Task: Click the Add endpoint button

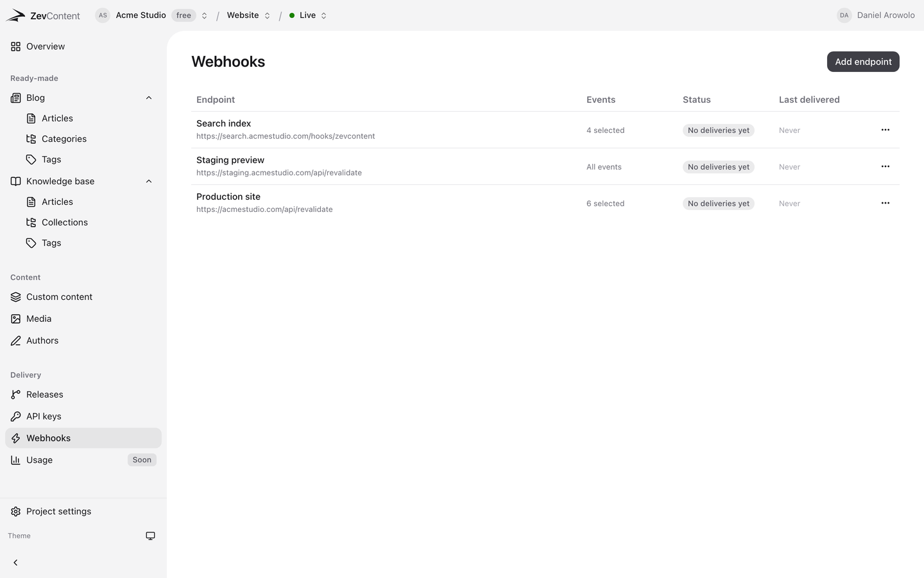Action: (x=863, y=62)
